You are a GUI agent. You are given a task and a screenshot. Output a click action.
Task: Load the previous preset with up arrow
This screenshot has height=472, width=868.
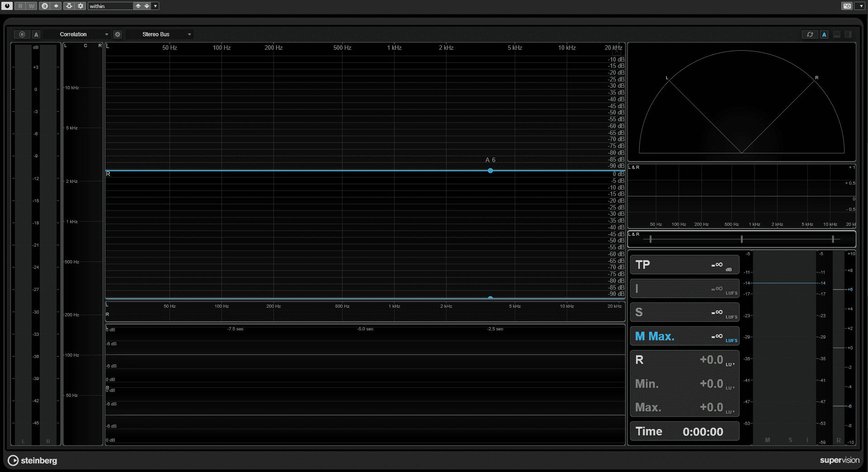click(x=138, y=6)
